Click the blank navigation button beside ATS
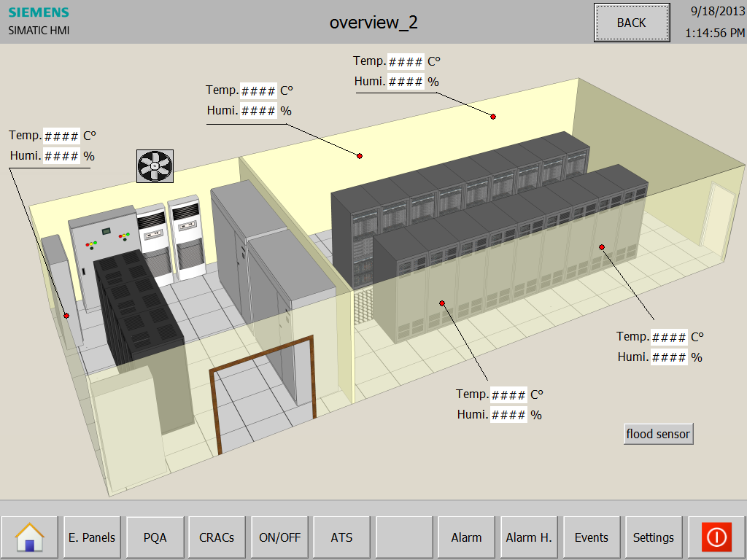Screen dimensions: 747x560 404,537
